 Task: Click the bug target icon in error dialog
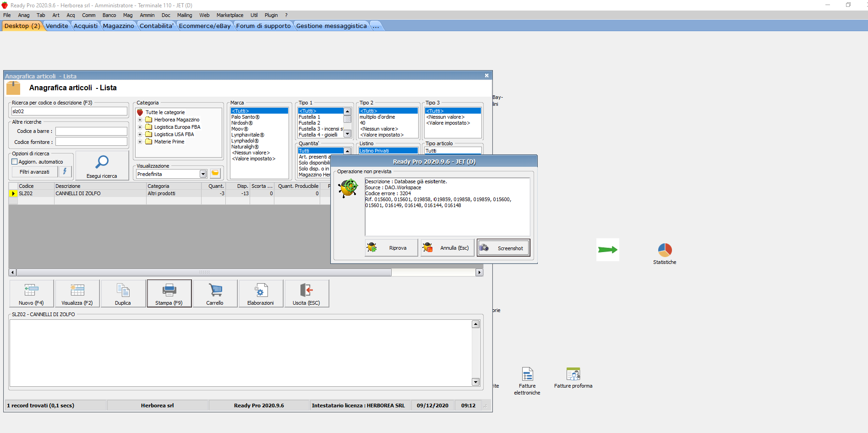pyautogui.click(x=348, y=188)
